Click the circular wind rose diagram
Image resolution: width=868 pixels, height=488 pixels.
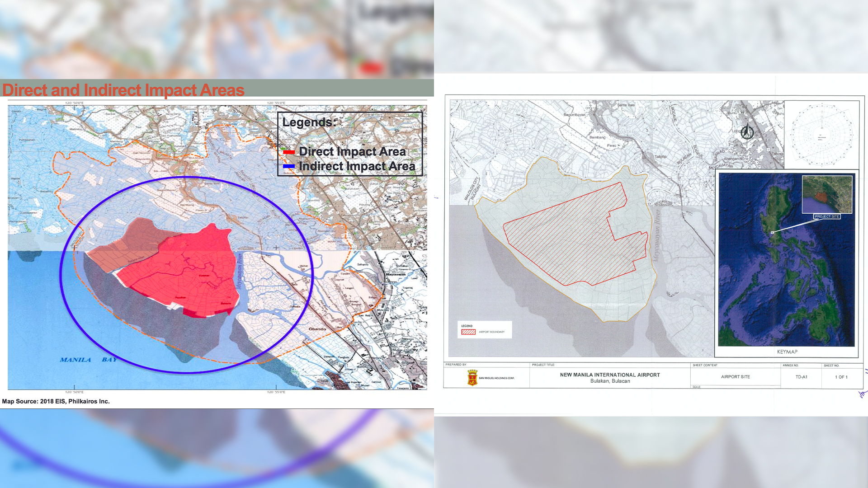(821, 135)
